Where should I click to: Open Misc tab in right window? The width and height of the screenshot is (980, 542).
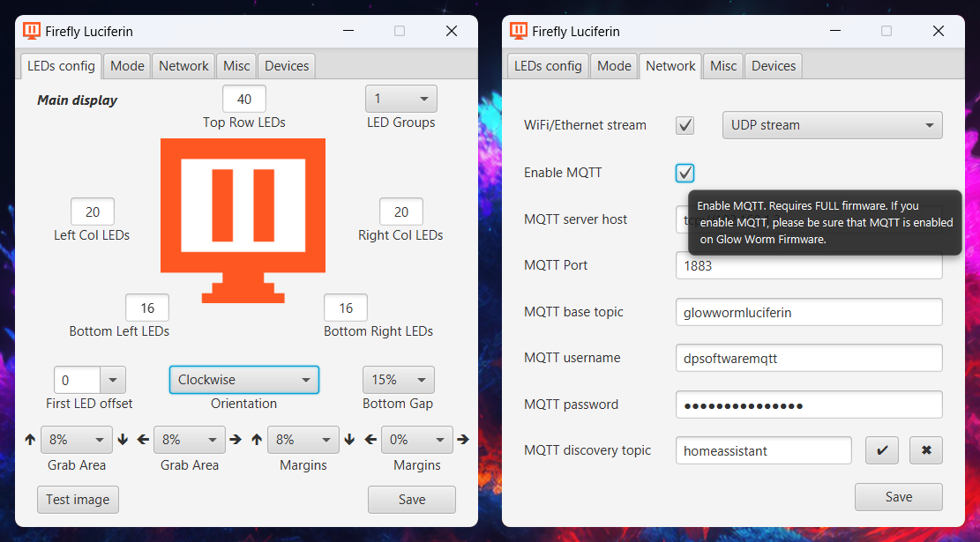723,66
